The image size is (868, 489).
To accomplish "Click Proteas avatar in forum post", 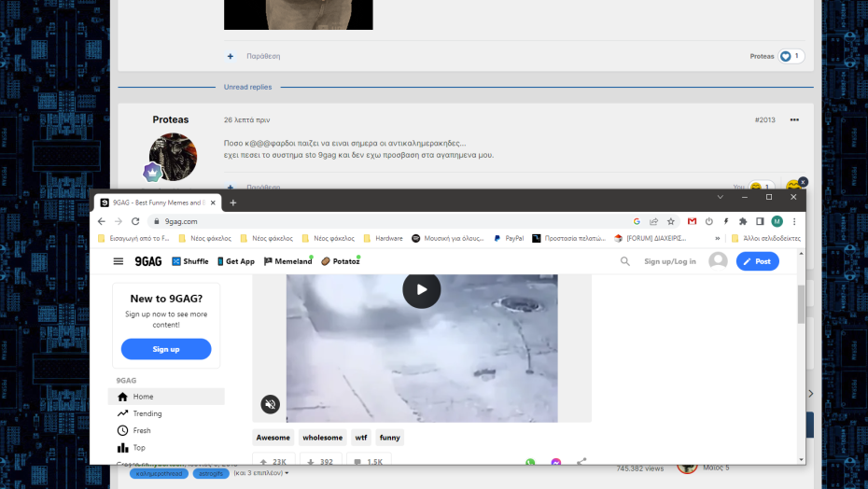I will tap(173, 157).
